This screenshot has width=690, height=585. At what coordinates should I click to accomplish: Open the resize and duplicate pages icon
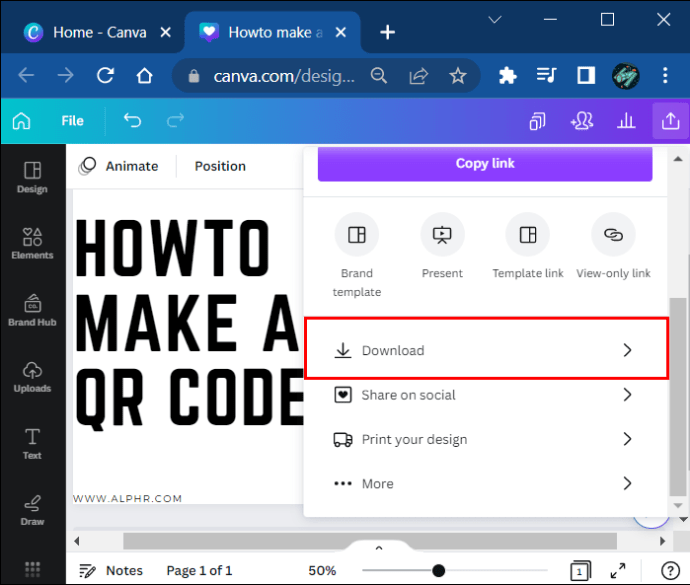(537, 121)
